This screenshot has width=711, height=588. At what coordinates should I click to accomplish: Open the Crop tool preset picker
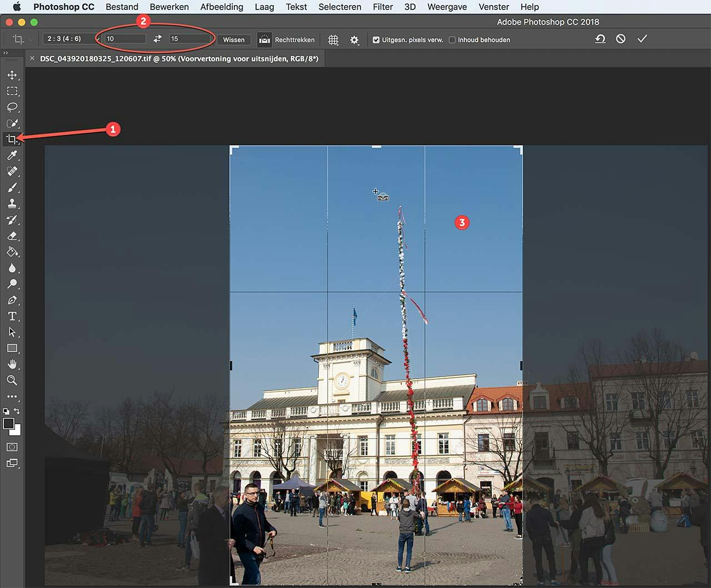coord(21,39)
